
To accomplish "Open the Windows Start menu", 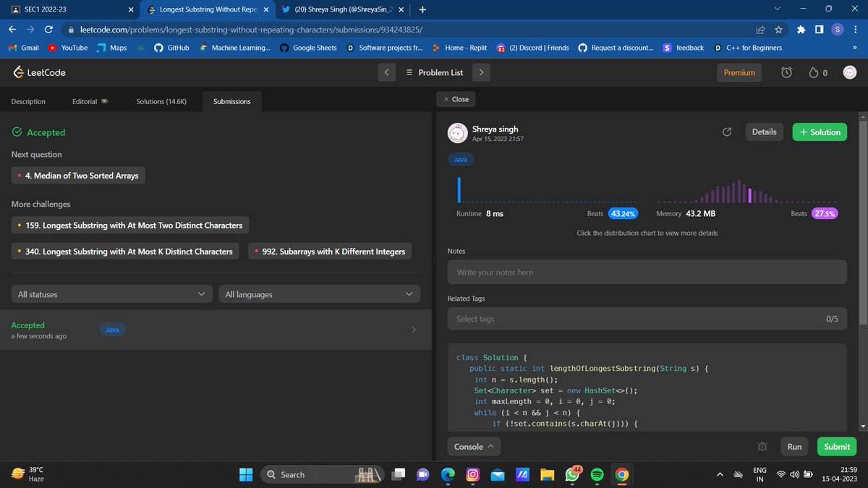I will tap(246, 474).
